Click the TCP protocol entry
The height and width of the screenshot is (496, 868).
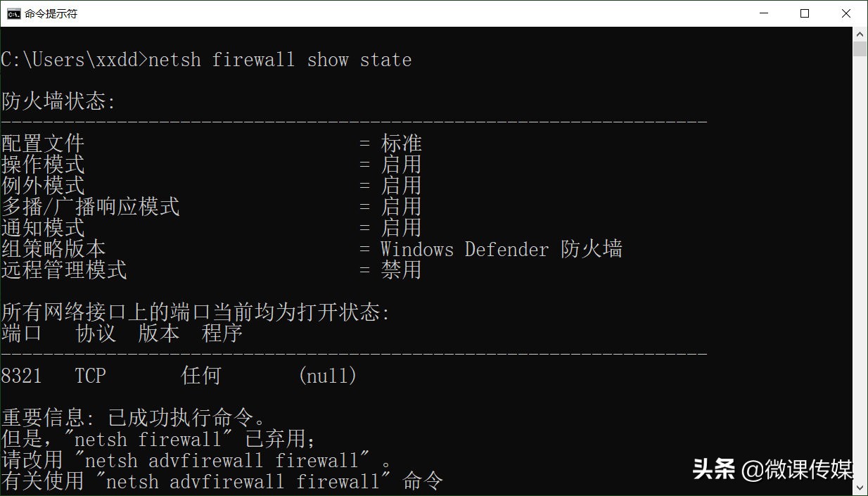point(90,376)
